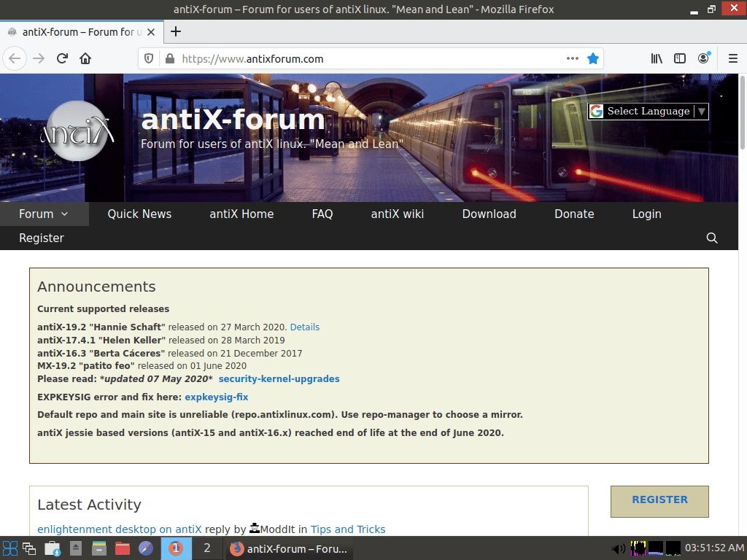Open the Firefox account avatar icon
747x560 pixels.
pyautogui.click(x=703, y=58)
